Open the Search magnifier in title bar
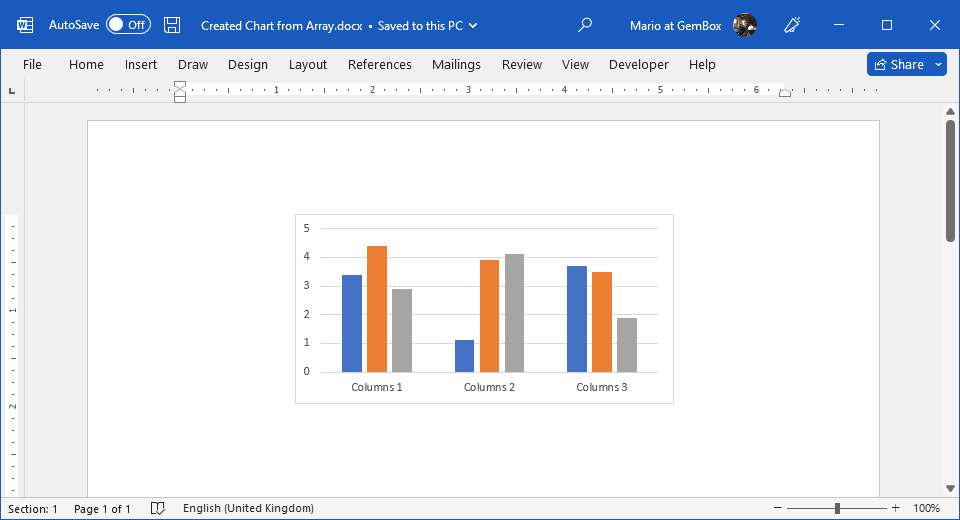This screenshot has height=520, width=960. pyautogui.click(x=586, y=25)
